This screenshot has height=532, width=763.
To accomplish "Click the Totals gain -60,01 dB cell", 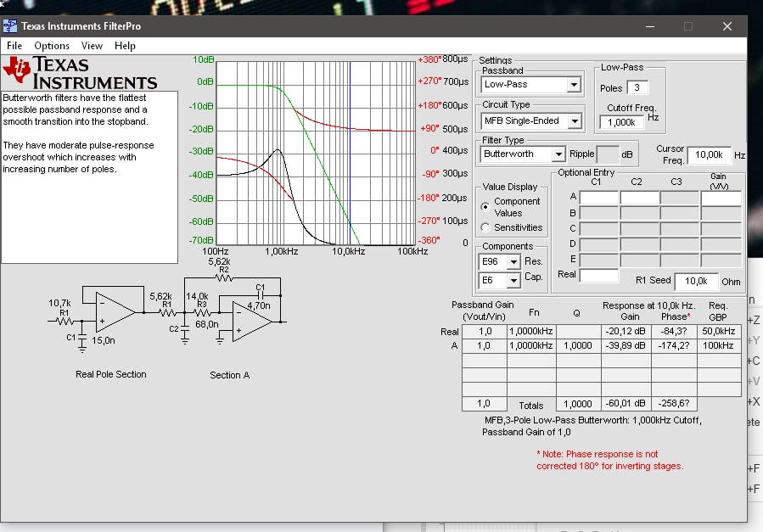I will [626, 404].
